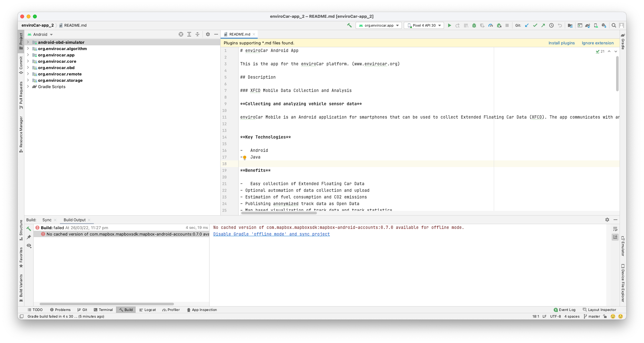Open Project panel gear options
Screen dimensions: 644x343
208,34
